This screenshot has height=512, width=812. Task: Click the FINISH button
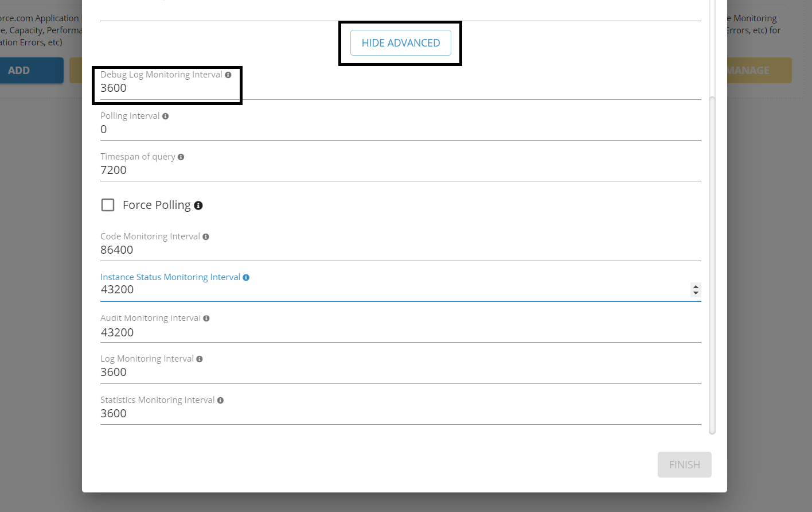tap(684, 464)
